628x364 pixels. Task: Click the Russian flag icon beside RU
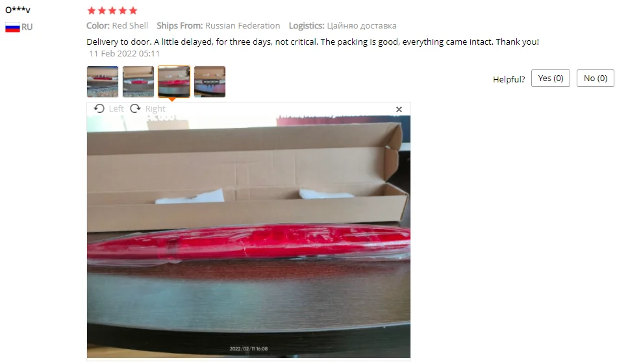click(12, 27)
